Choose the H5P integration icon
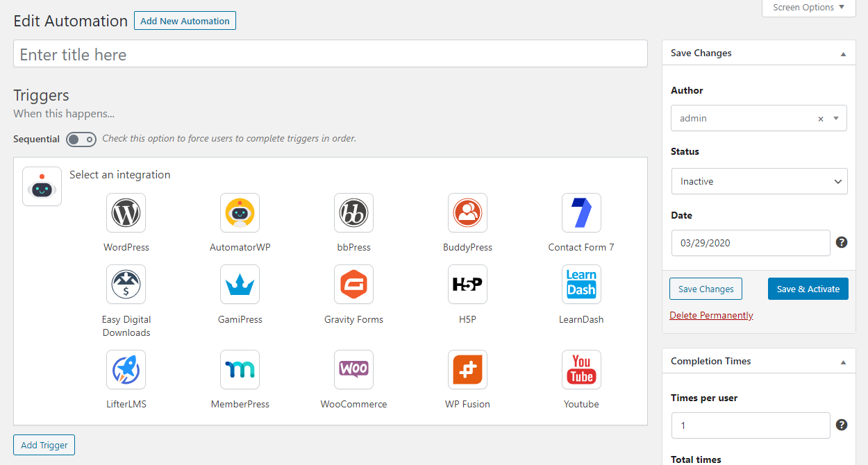 click(x=468, y=285)
